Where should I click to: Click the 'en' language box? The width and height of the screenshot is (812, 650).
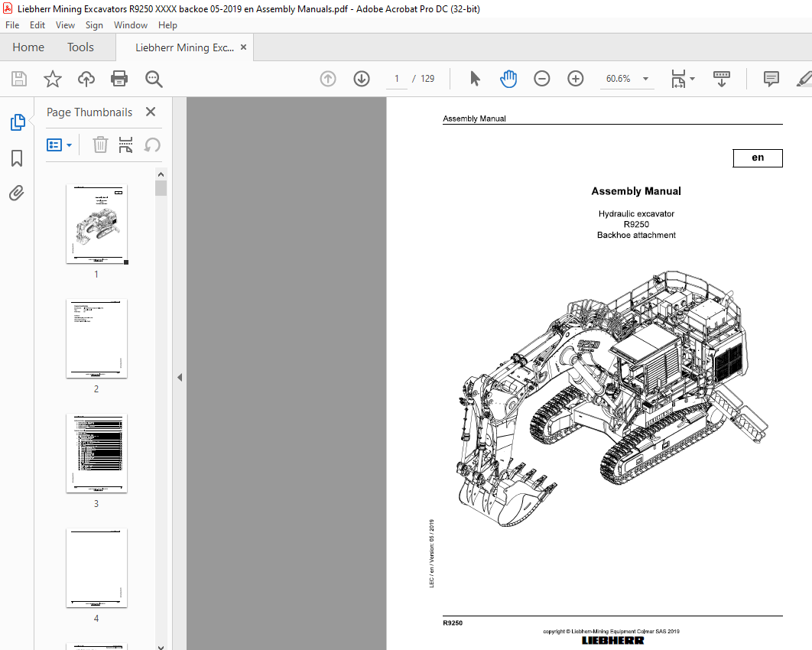[x=758, y=158]
